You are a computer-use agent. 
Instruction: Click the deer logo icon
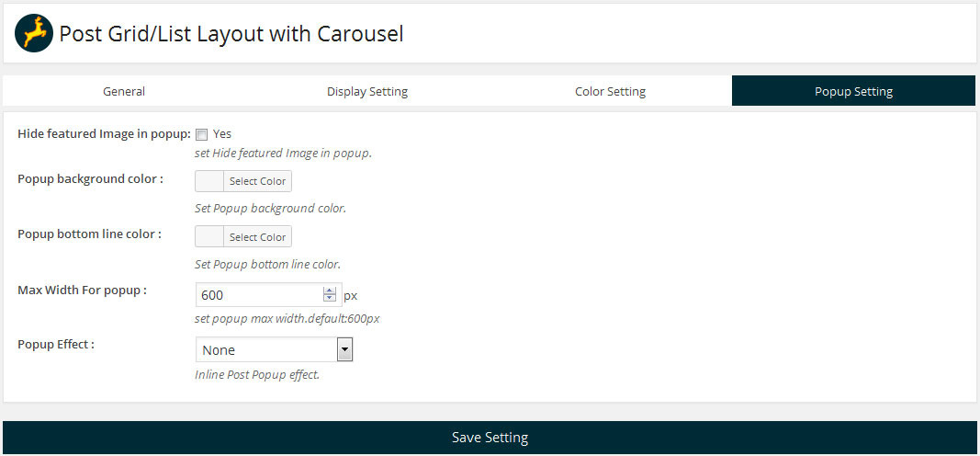(x=34, y=34)
